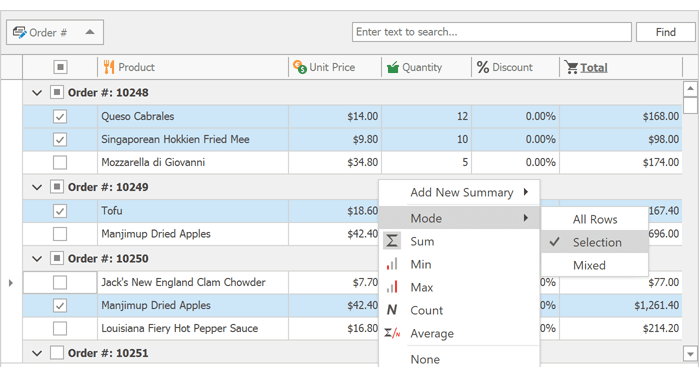Collapse the Order #: 10250 group
This screenshot has height=367, width=699.
[37, 259]
